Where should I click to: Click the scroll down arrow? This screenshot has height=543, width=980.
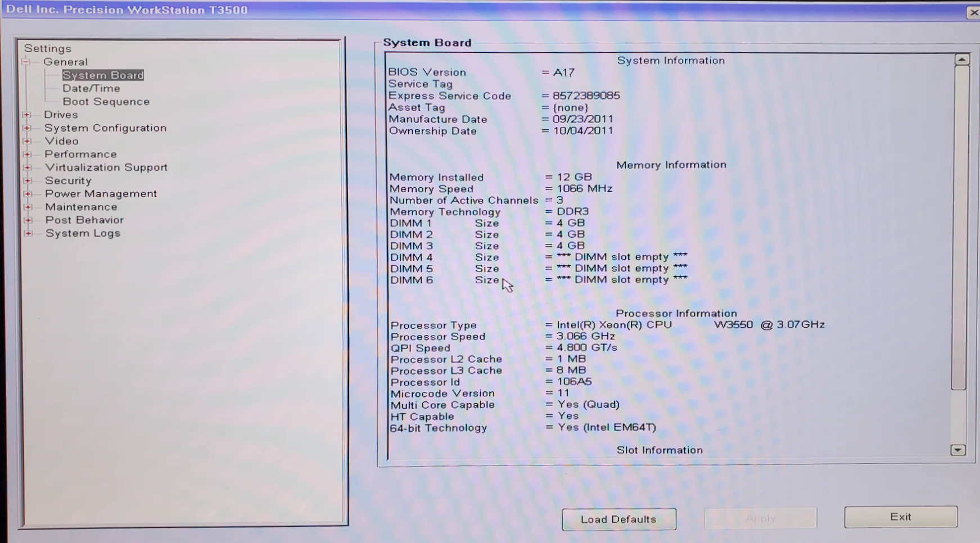958,450
